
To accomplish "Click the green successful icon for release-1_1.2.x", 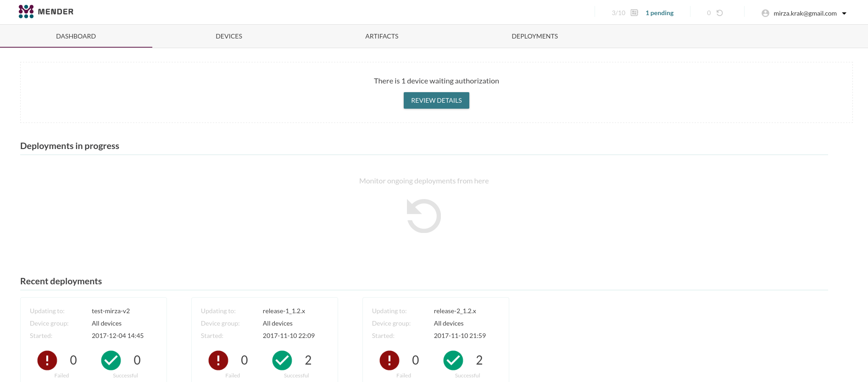I will click(282, 360).
